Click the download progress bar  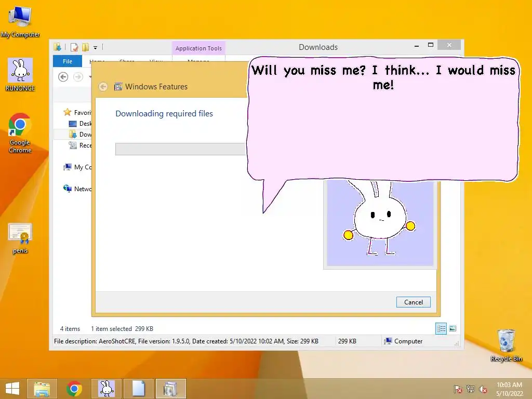(180, 149)
